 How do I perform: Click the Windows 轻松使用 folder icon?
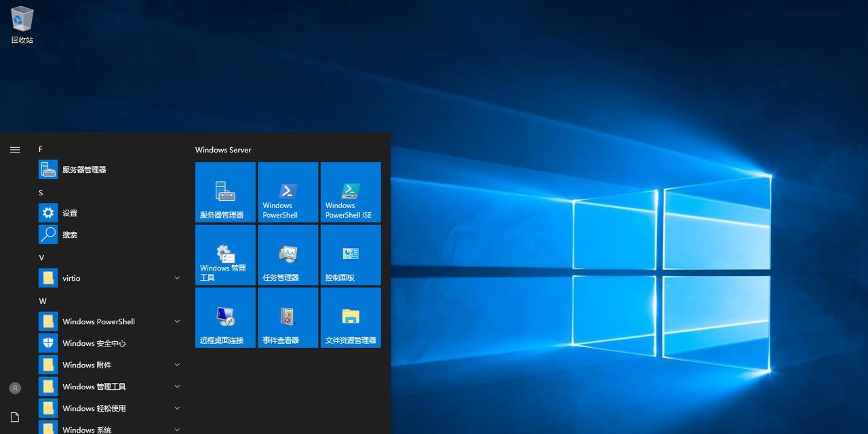click(48, 408)
